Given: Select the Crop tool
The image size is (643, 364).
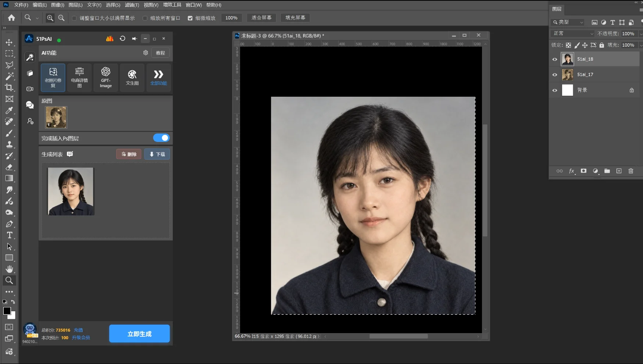Looking at the screenshot, I should pyautogui.click(x=9, y=88).
